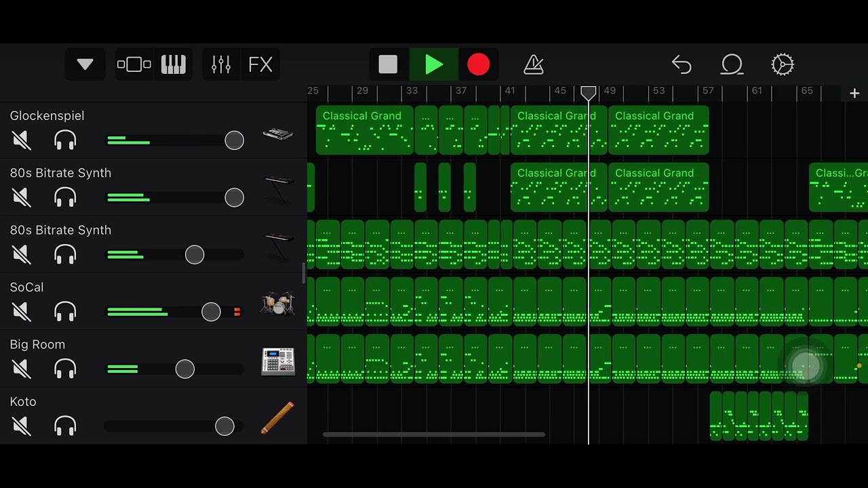Solo the Big Room track
The height and width of the screenshot is (488, 868).
65,369
